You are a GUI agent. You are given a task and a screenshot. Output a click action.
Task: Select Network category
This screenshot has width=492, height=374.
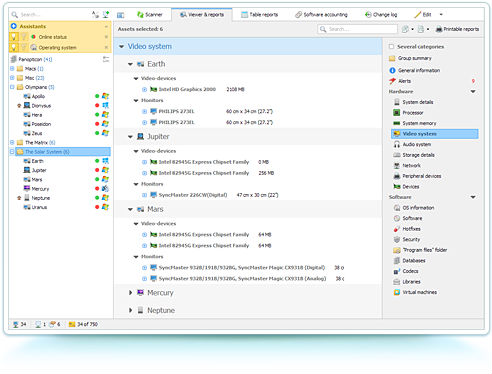407,166
